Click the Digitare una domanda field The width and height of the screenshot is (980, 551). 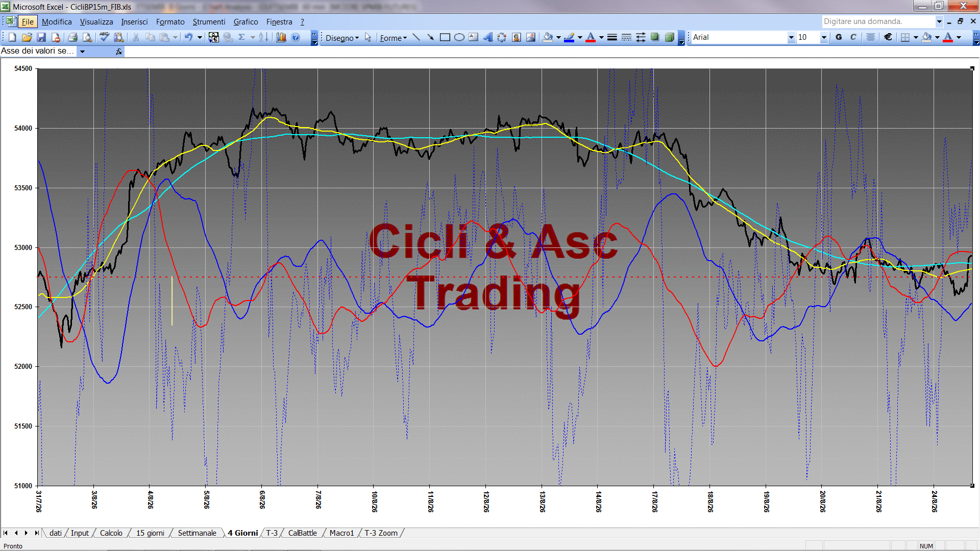[878, 21]
